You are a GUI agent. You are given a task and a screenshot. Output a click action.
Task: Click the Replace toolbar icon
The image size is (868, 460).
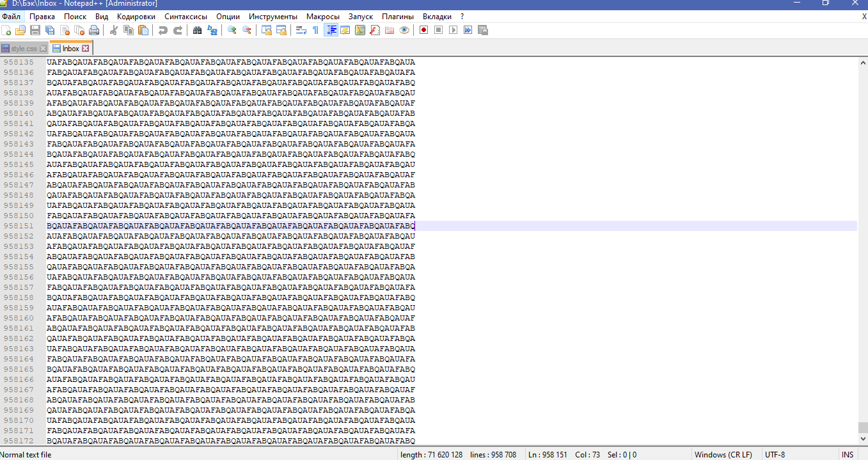click(212, 30)
